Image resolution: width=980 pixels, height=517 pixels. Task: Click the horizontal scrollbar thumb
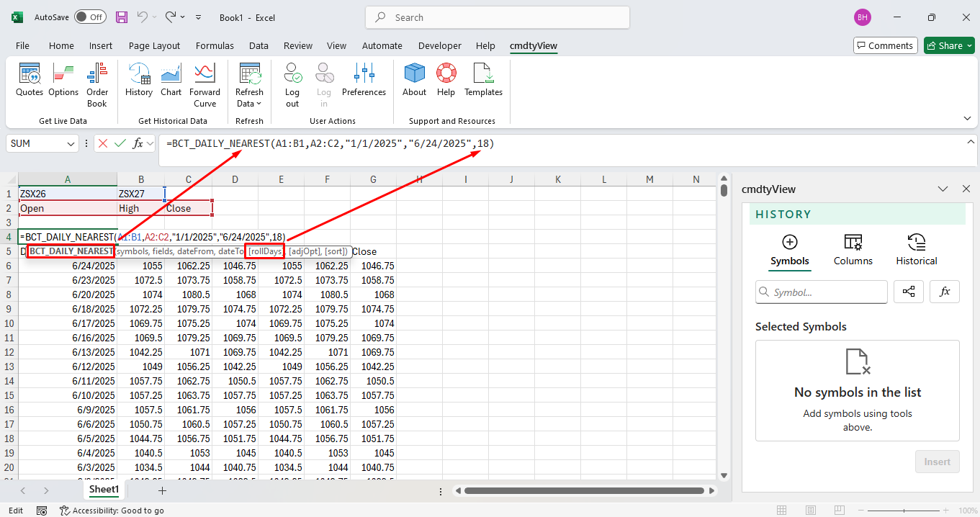(x=584, y=490)
